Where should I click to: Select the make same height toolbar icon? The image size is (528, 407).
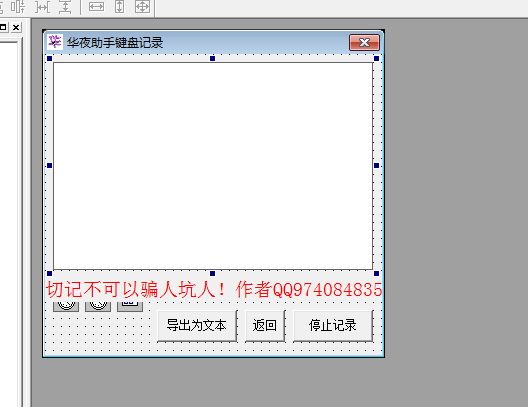(120, 7)
